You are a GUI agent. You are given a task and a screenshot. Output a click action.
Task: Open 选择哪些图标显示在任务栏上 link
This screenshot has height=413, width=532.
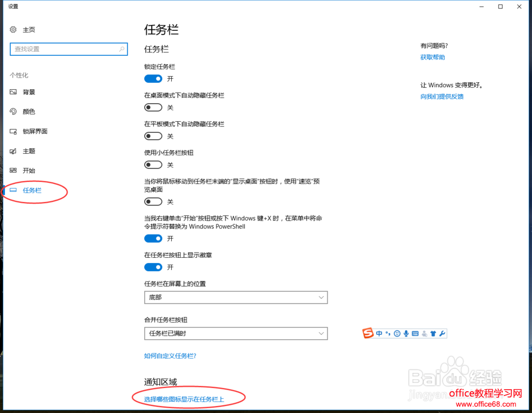(x=184, y=399)
